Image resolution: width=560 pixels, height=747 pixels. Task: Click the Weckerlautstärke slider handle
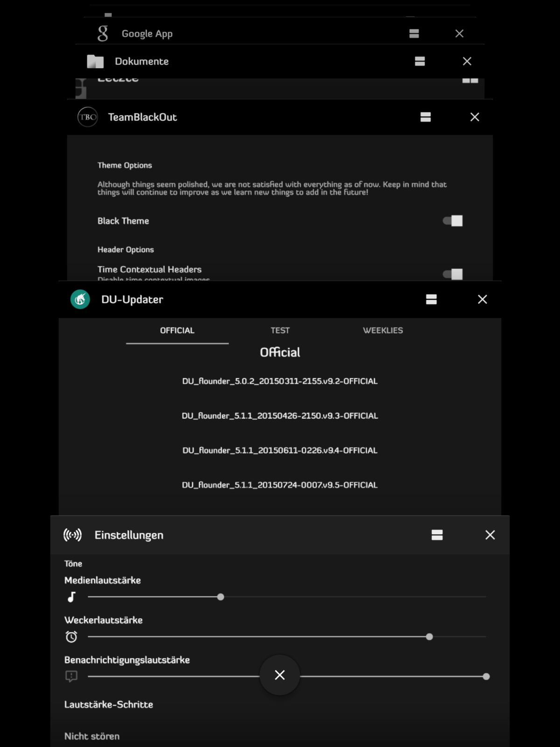click(x=429, y=637)
